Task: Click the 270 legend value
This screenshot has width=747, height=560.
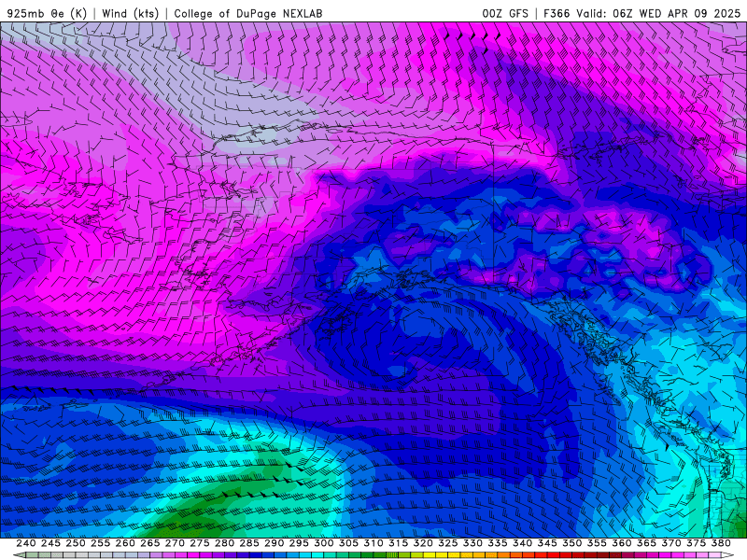Action: pyautogui.click(x=175, y=543)
